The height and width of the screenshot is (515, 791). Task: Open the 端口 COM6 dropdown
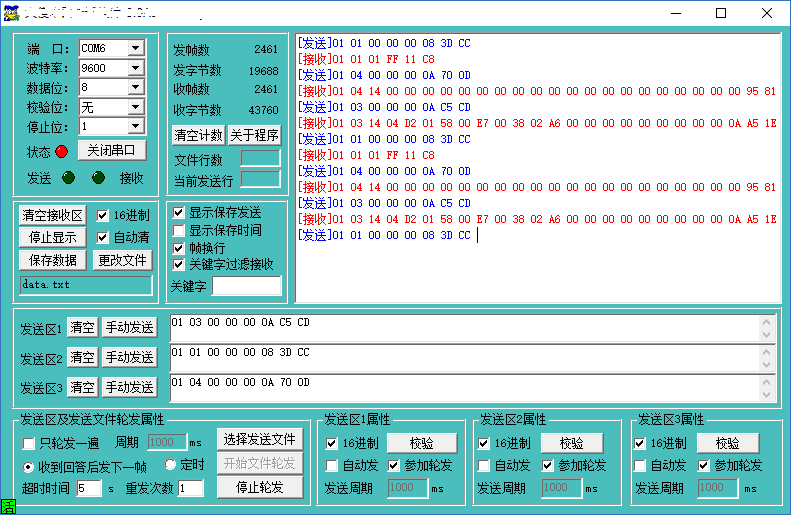[136, 48]
